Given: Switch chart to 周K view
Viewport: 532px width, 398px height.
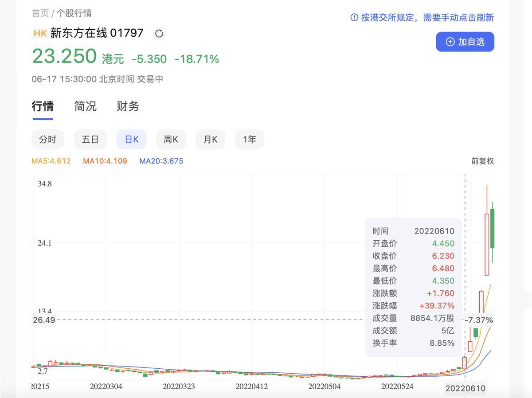Looking at the screenshot, I should click(x=171, y=140).
